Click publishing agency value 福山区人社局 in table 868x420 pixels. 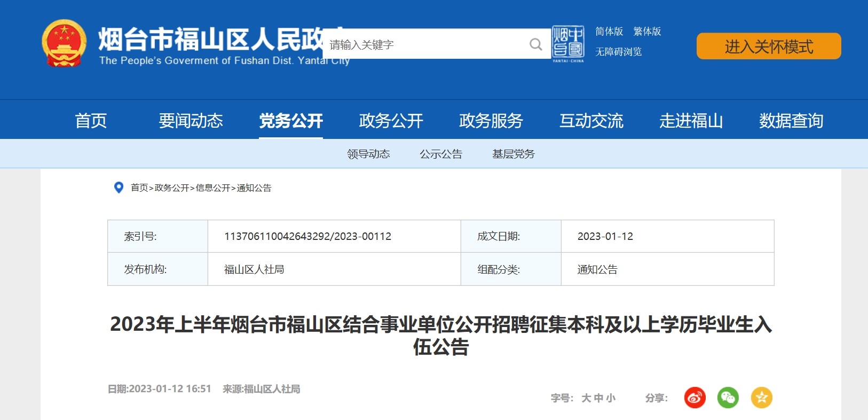click(x=254, y=269)
